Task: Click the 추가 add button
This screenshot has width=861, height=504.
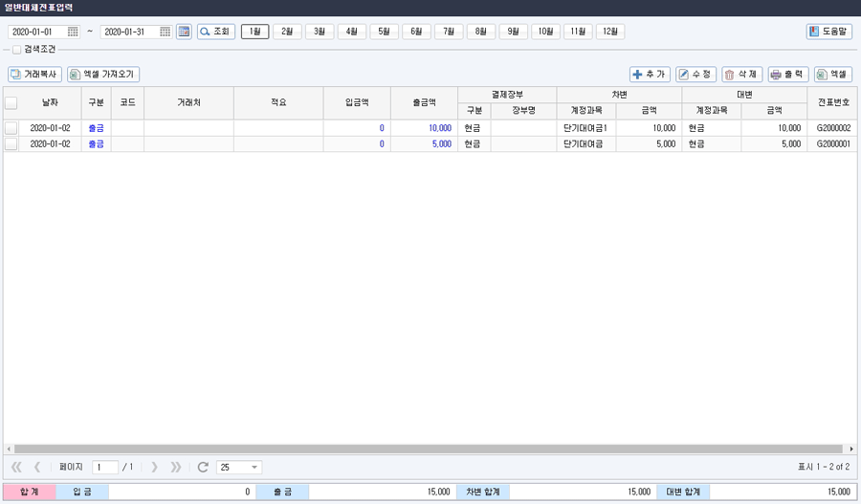Action: (x=650, y=75)
